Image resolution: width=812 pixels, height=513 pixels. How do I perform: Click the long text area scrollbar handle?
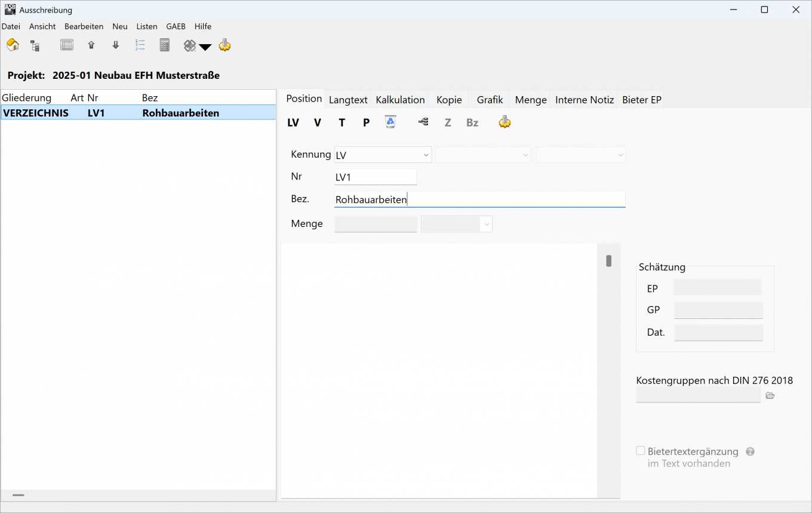click(x=609, y=261)
